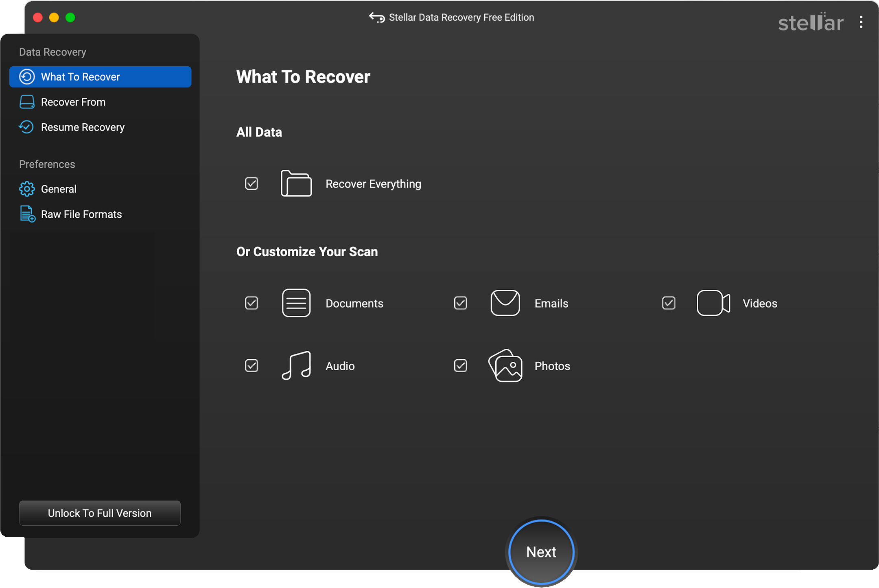Open the three-dot menu at top right

(861, 22)
